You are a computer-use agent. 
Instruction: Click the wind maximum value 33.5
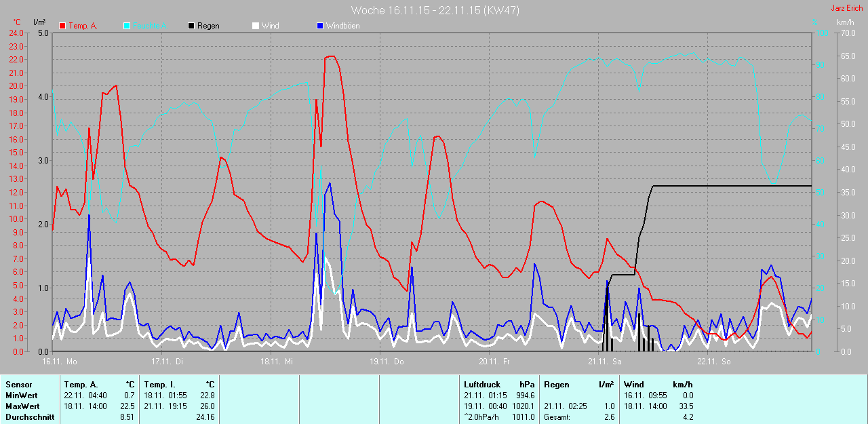click(685, 406)
